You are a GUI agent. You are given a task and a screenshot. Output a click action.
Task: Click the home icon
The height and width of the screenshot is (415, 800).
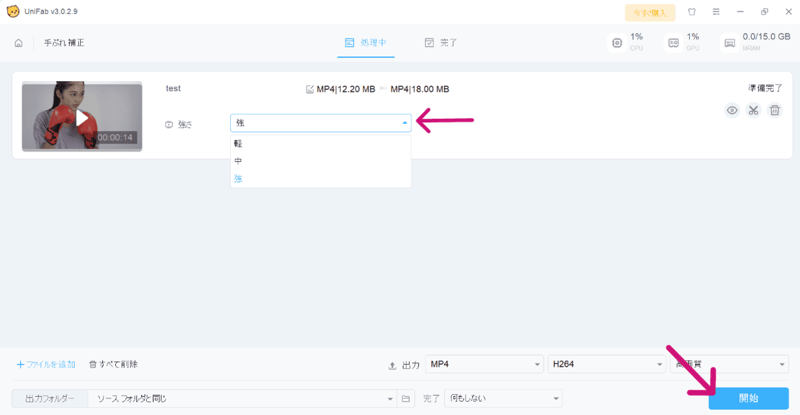(19, 43)
